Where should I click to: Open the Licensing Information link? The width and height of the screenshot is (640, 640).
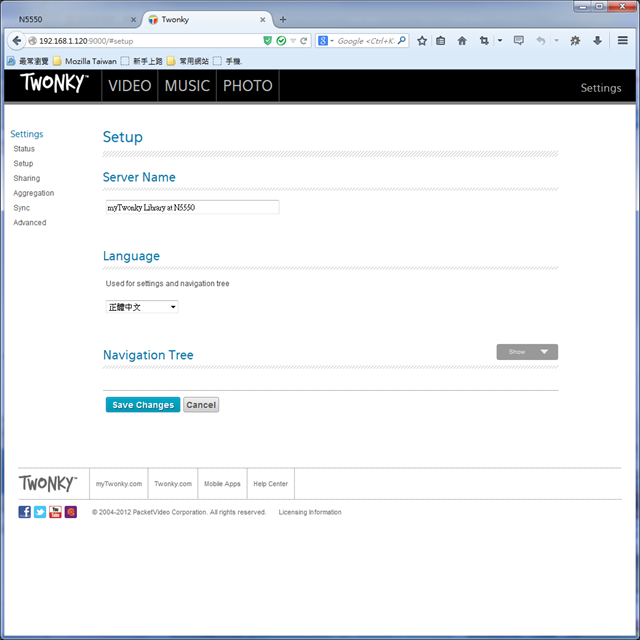point(310,512)
